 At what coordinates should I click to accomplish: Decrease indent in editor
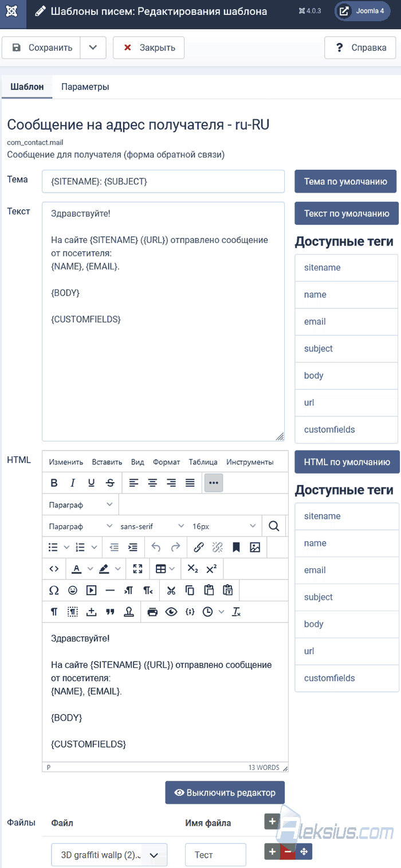[x=114, y=548]
